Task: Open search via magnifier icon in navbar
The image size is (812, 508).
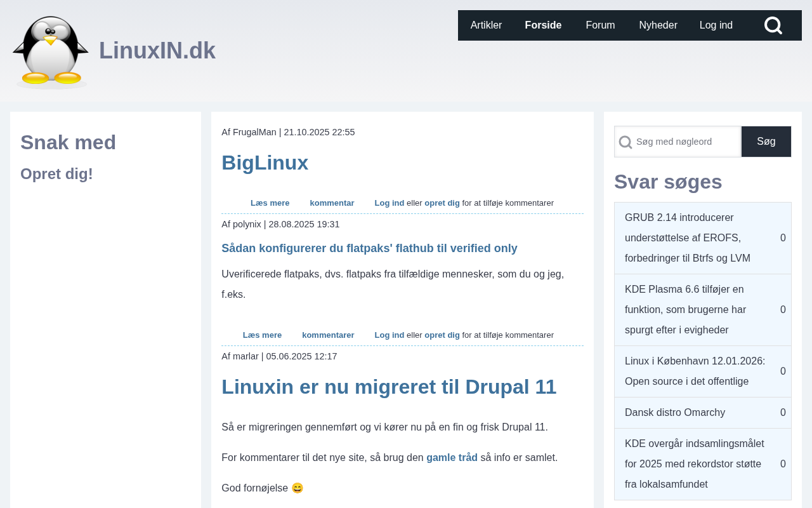Action: 773,25
